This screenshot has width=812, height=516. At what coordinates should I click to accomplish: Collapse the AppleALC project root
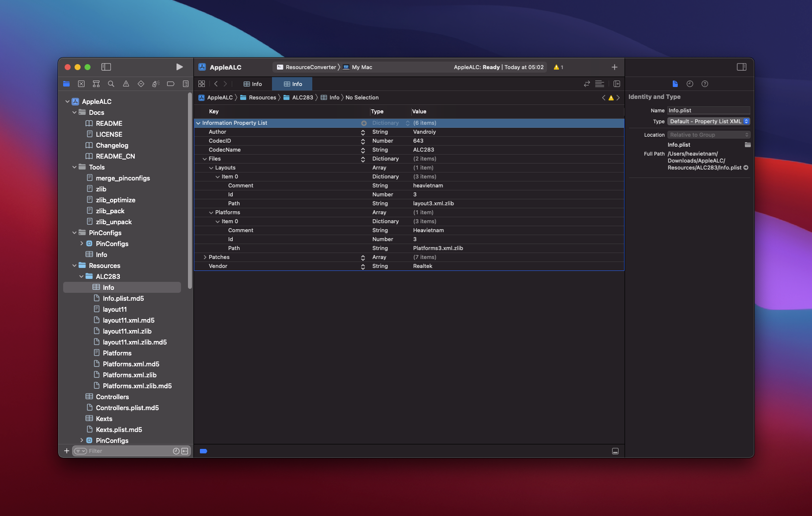tap(68, 101)
